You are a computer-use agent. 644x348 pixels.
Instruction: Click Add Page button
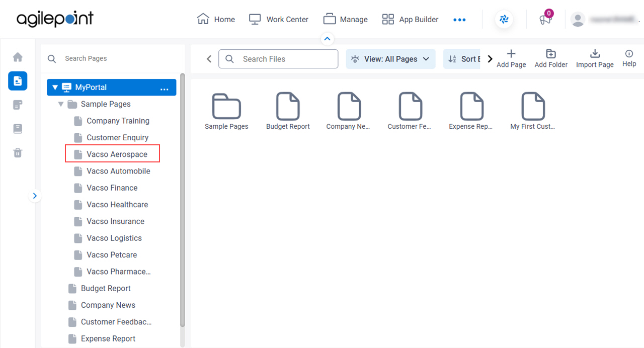(x=511, y=58)
